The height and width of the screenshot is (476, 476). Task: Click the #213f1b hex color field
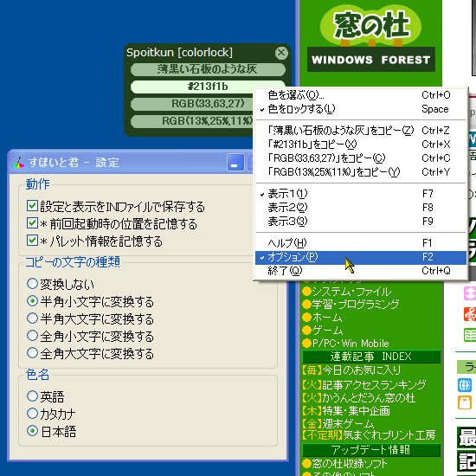[208, 87]
